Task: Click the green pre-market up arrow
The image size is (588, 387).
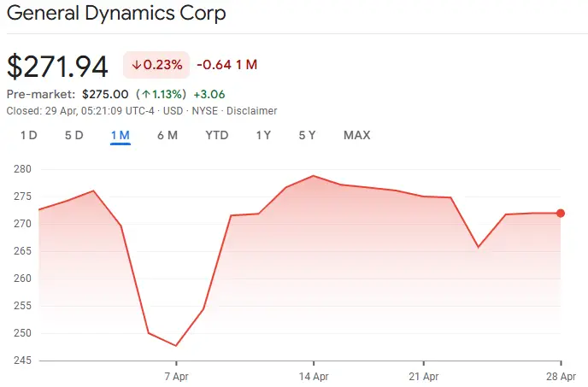Action: (x=146, y=94)
